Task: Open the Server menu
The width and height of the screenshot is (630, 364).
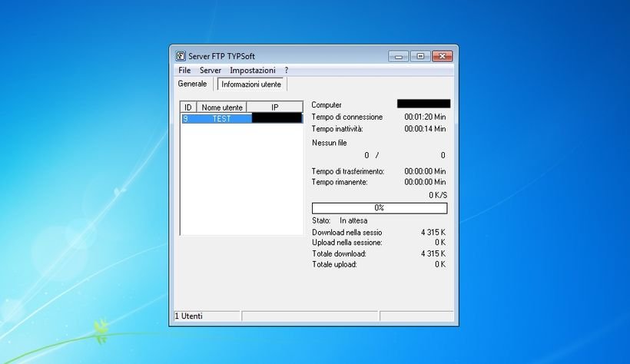Action: pyautogui.click(x=210, y=70)
